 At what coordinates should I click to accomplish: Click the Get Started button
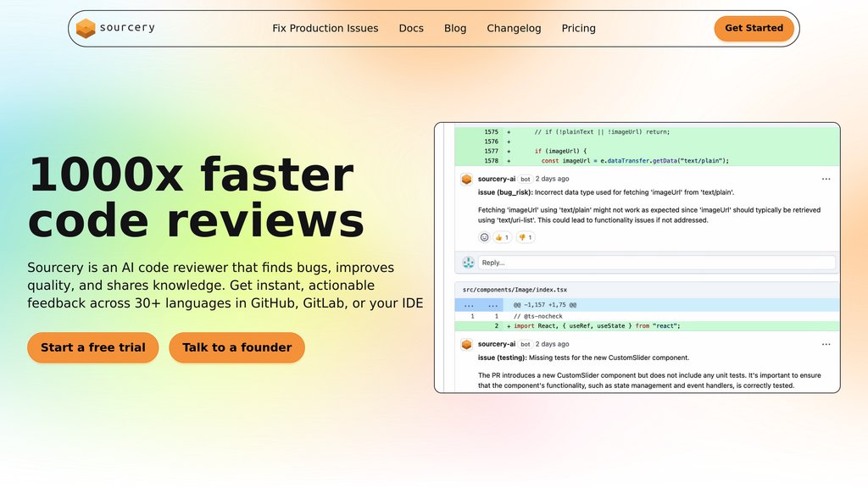(x=754, y=28)
